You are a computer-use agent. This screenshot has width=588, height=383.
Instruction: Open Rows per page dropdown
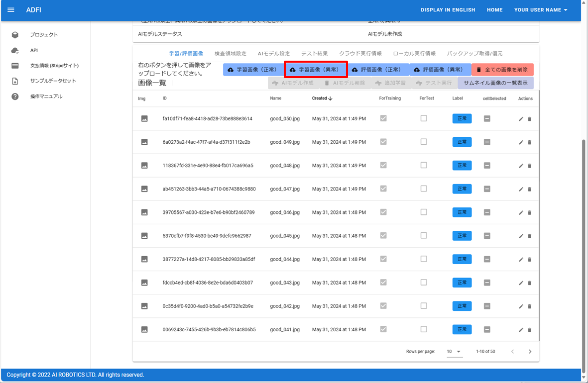pyautogui.click(x=454, y=352)
